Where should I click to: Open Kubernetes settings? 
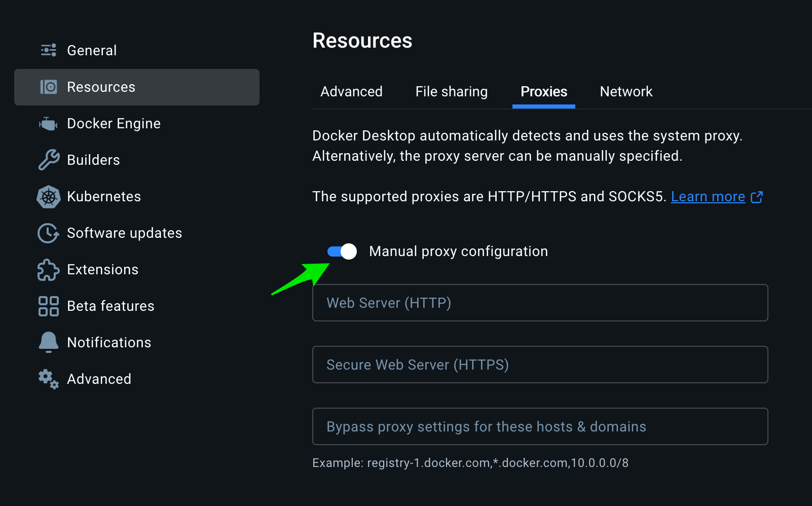click(x=137, y=196)
